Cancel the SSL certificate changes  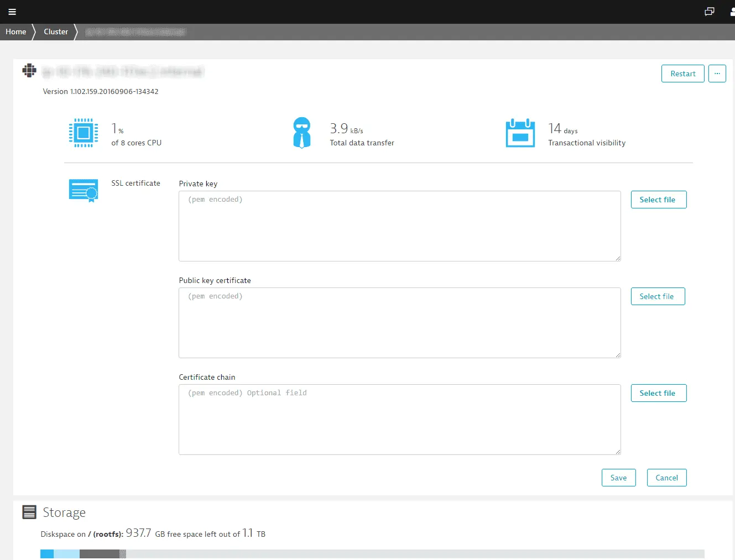coord(666,478)
